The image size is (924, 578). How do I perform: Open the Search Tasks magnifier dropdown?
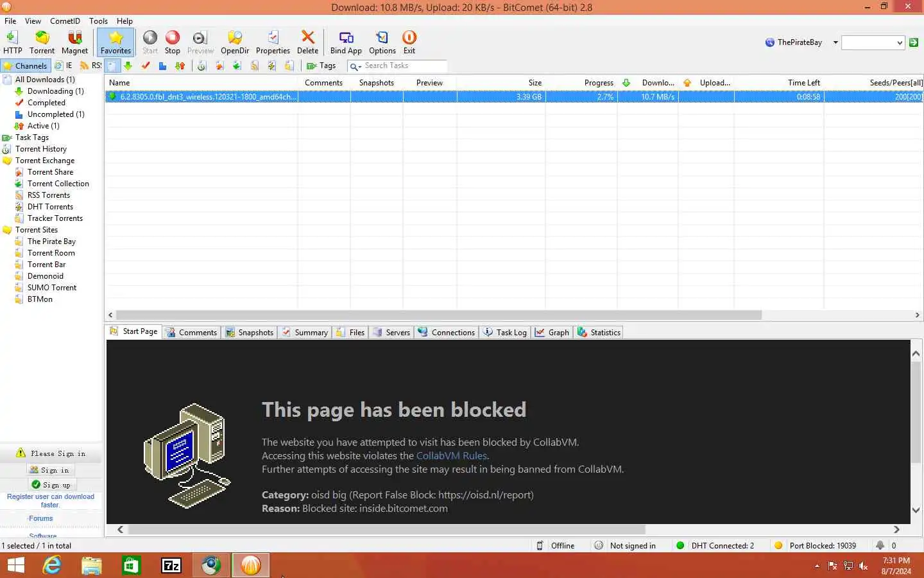click(355, 66)
